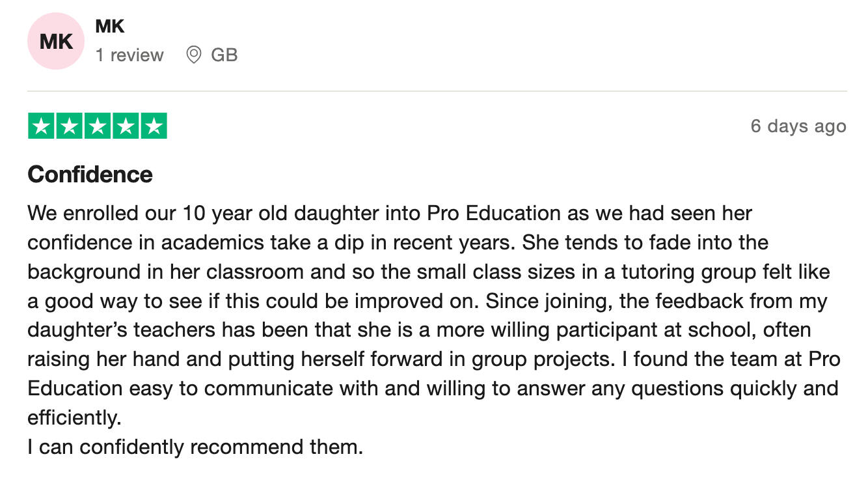Click the line starting "daughter's teachers has been"
The image size is (868, 478).
[419, 330]
